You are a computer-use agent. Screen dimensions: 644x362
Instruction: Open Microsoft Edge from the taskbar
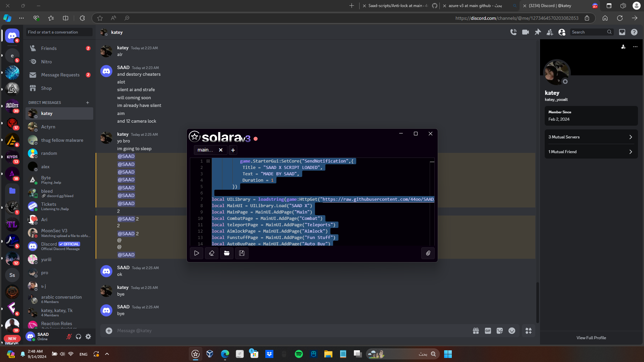pyautogui.click(x=225, y=354)
